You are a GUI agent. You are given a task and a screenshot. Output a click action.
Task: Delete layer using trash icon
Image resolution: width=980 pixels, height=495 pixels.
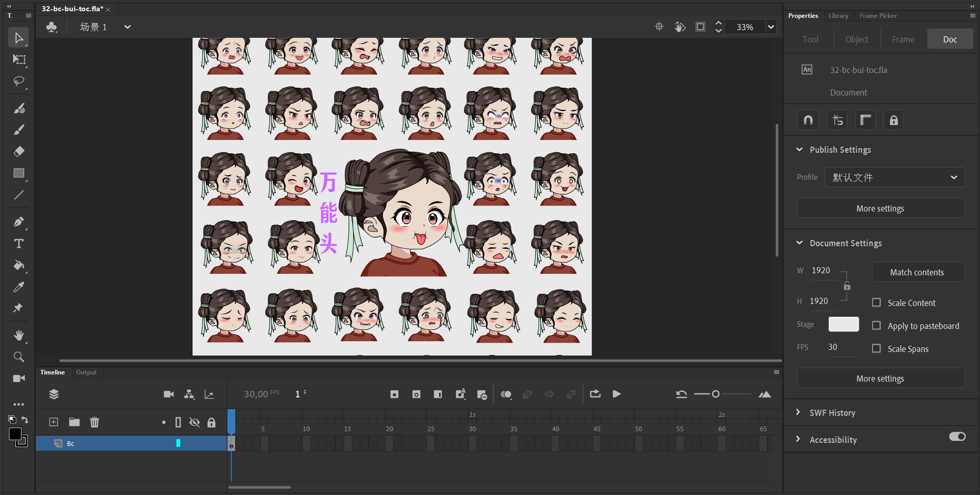click(x=95, y=422)
